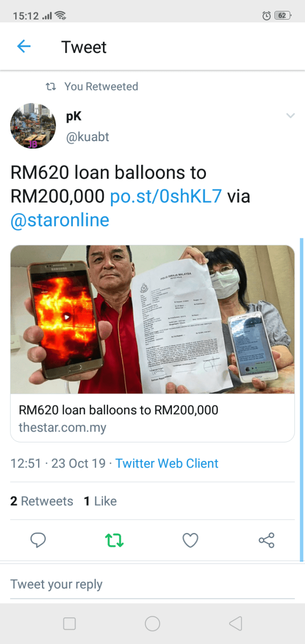This screenshot has width=305, height=644.
Task: Toggle the green retweet icon
Action: click(114, 540)
